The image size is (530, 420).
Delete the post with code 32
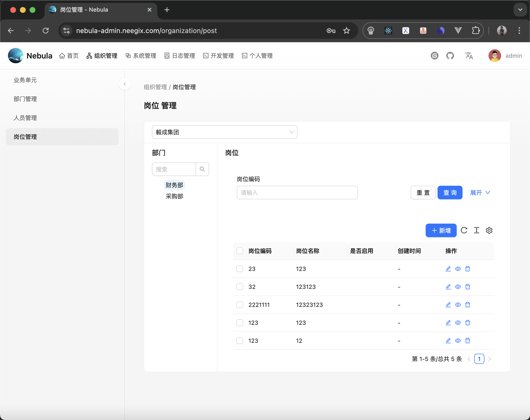point(468,287)
